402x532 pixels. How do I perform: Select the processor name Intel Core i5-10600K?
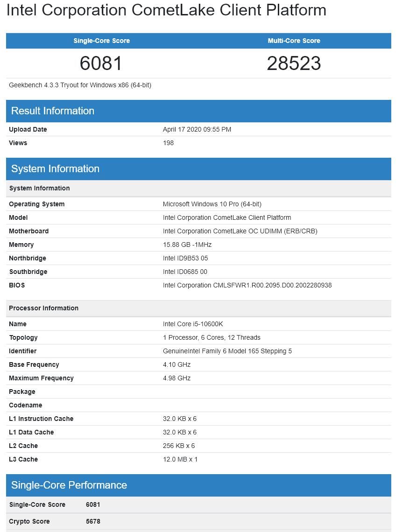[193, 324]
